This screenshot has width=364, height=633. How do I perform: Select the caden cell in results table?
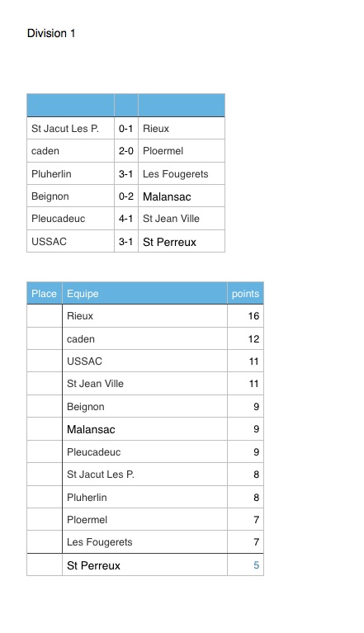71,151
